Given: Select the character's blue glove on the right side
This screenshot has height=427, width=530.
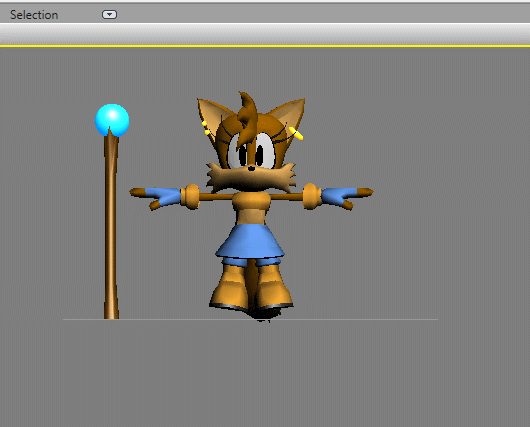Looking at the screenshot, I should pos(339,196).
